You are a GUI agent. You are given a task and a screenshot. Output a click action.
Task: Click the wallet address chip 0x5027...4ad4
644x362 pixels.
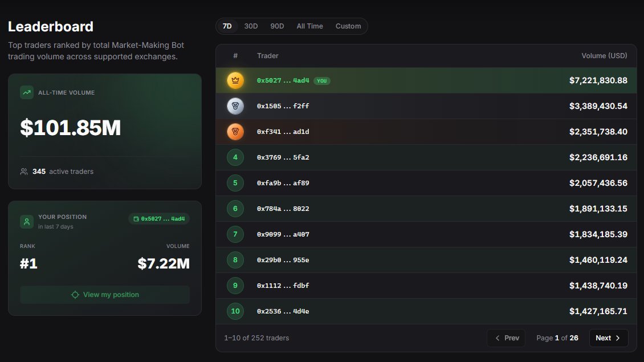[x=160, y=218]
